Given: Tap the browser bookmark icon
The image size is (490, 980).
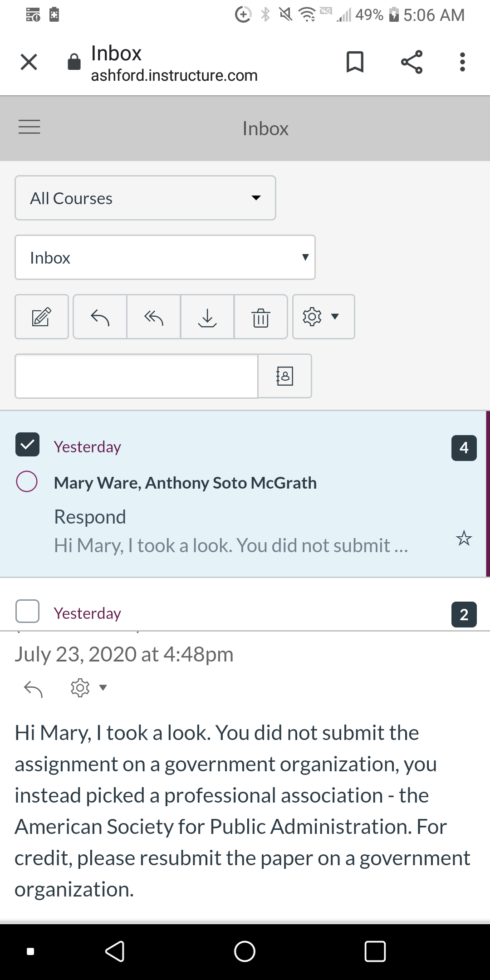Looking at the screenshot, I should coord(355,62).
